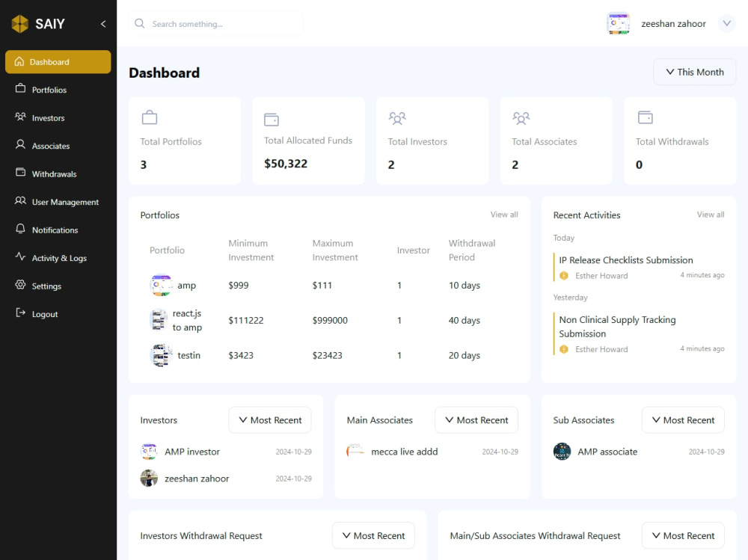748x560 pixels.
Task: Click the Portfolios briefcase icon in sidebar
Action: (x=20, y=89)
